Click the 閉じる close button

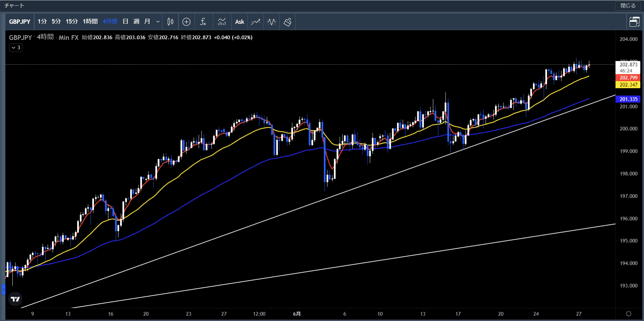pos(628,6)
